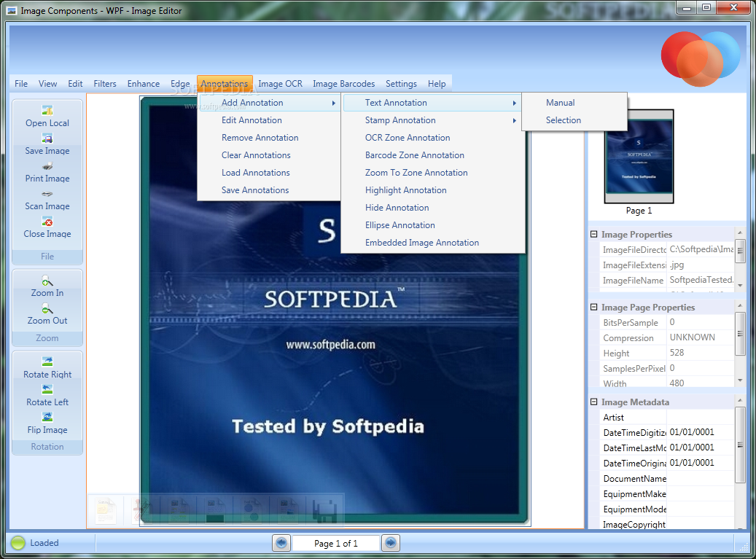Select Highlight Annotation
The image size is (756, 559).
coord(432,190)
